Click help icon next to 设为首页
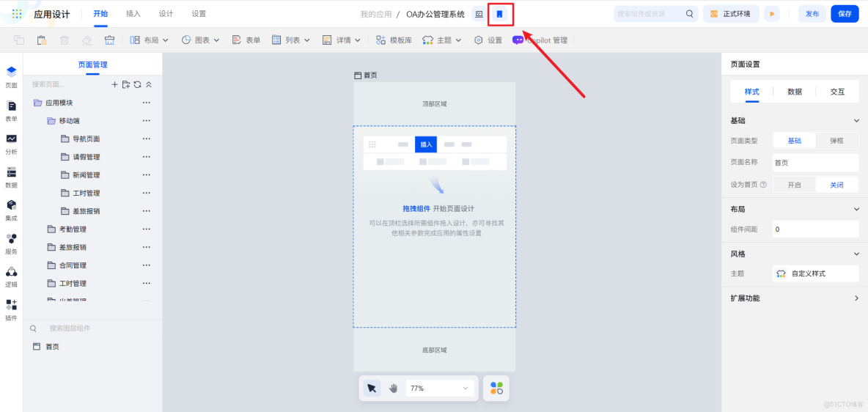This screenshot has width=868, height=412. (763, 185)
